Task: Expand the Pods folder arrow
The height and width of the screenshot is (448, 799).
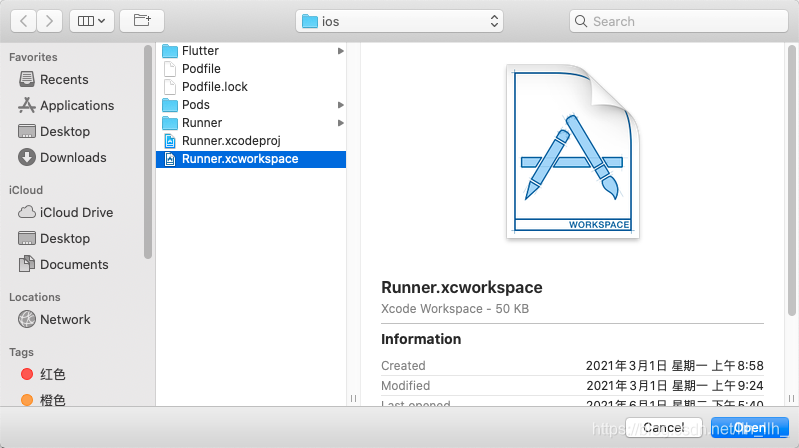Action: (340, 105)
